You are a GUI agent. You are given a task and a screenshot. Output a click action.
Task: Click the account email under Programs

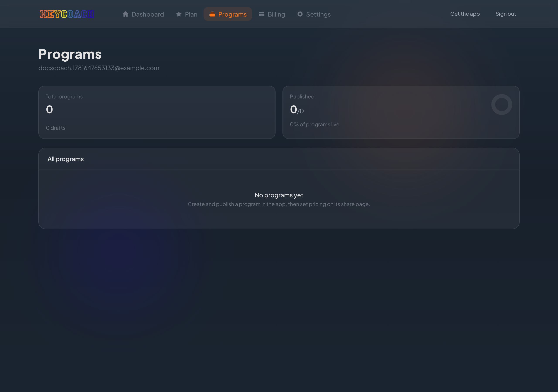pos(99,68)
